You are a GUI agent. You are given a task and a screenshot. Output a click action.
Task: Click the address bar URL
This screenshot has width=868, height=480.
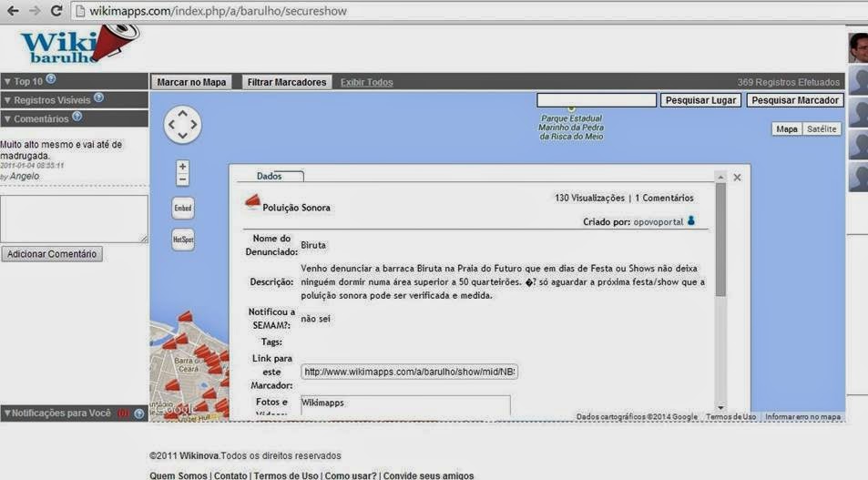pyautogui.click(x=218, y=11)
